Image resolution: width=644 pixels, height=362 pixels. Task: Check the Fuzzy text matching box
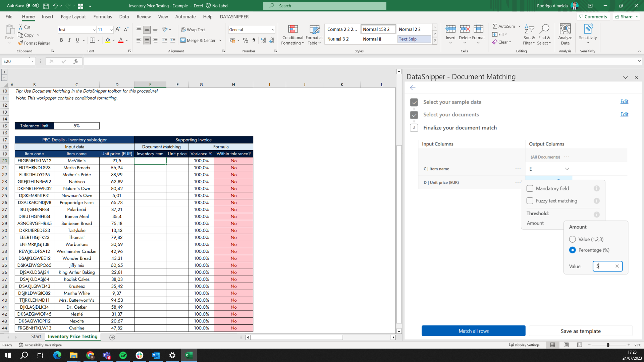[x=530, y=201]
